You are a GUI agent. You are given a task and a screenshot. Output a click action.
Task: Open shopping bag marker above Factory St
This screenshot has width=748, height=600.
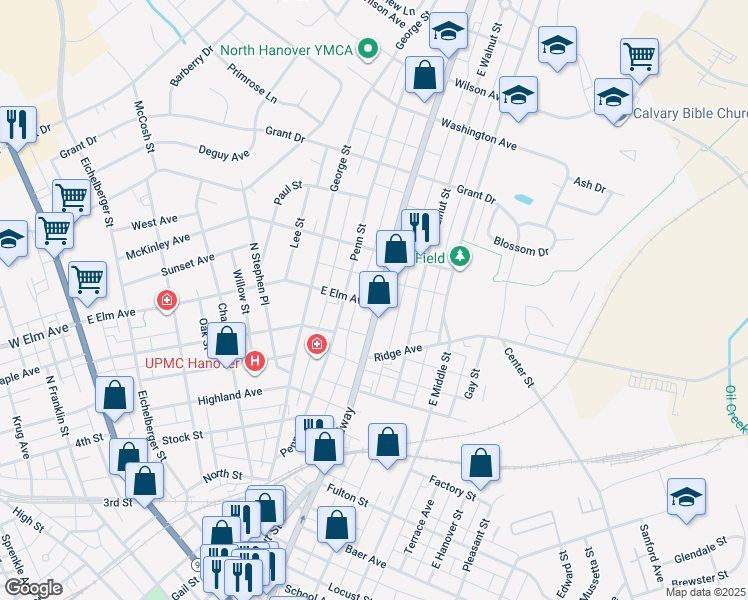tap(480, 465)
